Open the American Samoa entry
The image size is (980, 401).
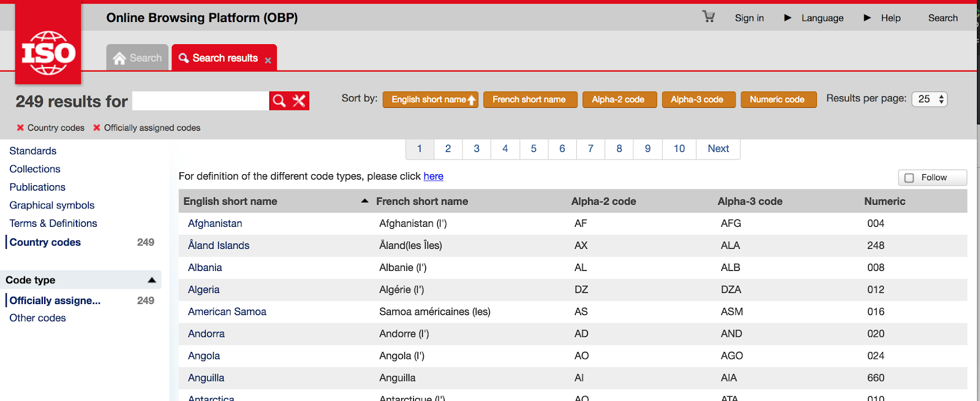click(x=227, y=311)
